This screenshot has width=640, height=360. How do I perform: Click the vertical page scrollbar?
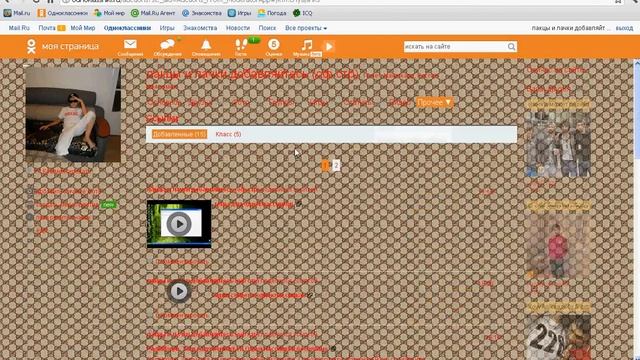point(637,209)
